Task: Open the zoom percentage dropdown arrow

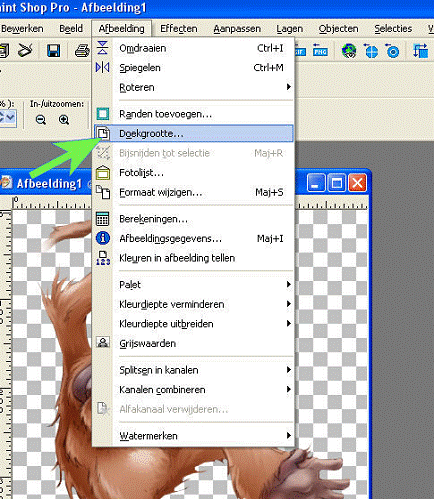Action: (11, 117)
